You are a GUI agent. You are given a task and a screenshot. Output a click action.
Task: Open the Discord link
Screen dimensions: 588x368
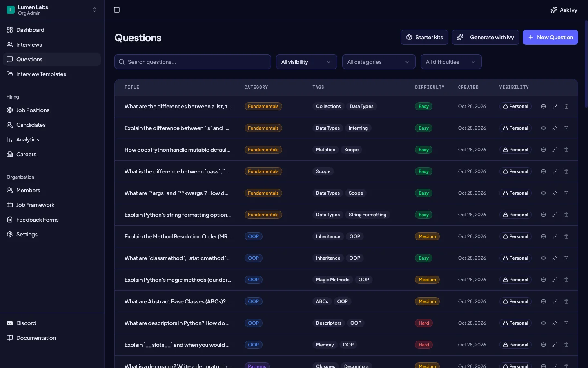(x=52, y=323)
